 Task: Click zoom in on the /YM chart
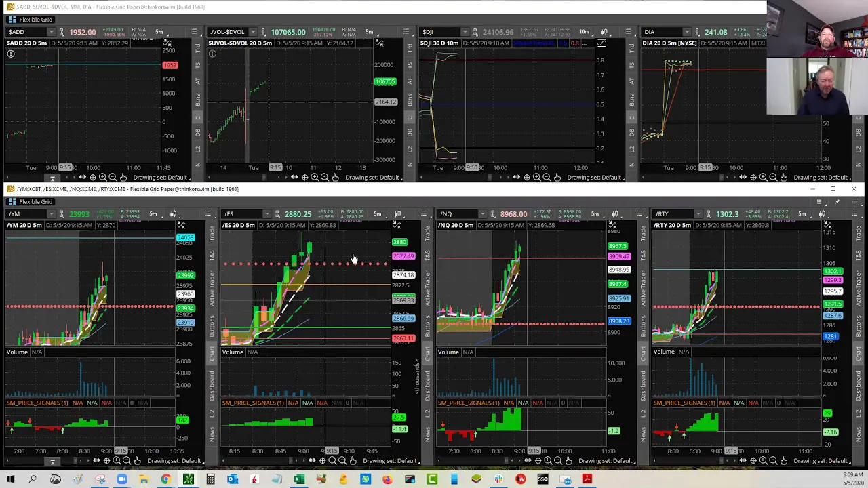[117, 461]
